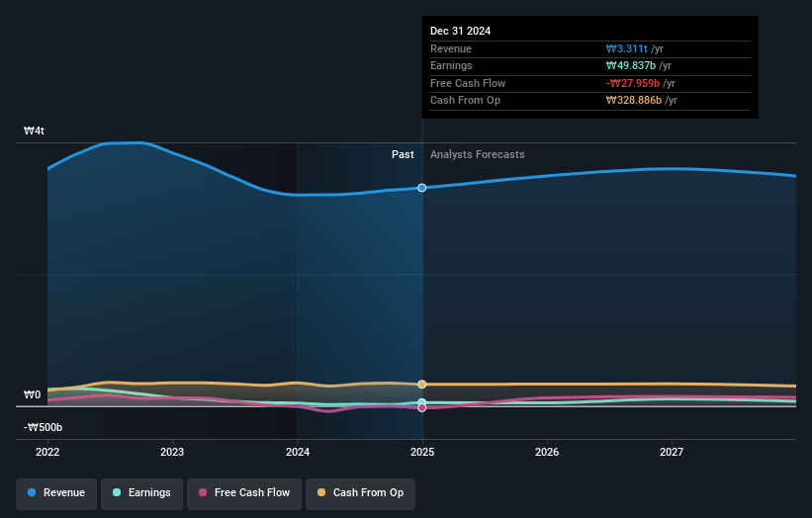Click the Analysts Forecasts label
The height and width of the screenshot is (518, 812).
(478, 154)
